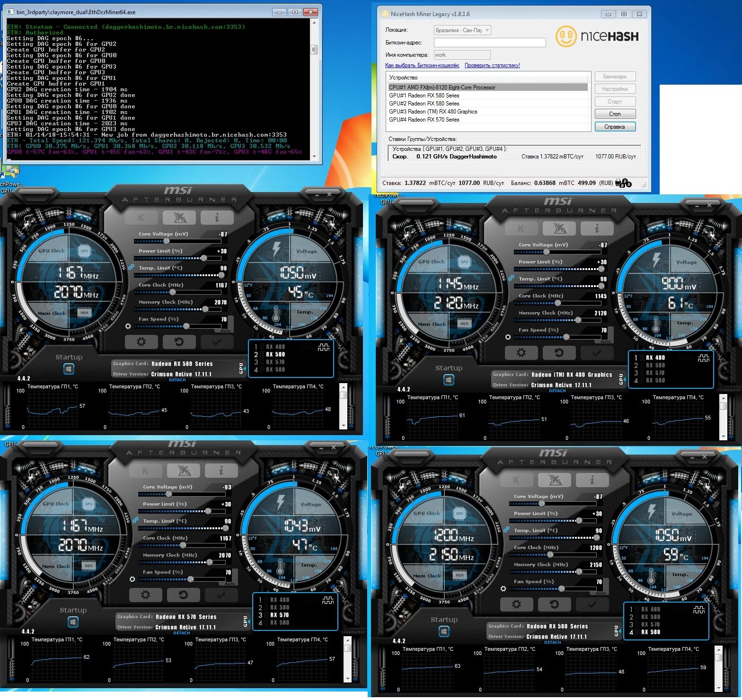Screen dimensions: 742x700
Task: Click Power Limit slider in RX 570 Afterburner window
Action: point(182,511)
